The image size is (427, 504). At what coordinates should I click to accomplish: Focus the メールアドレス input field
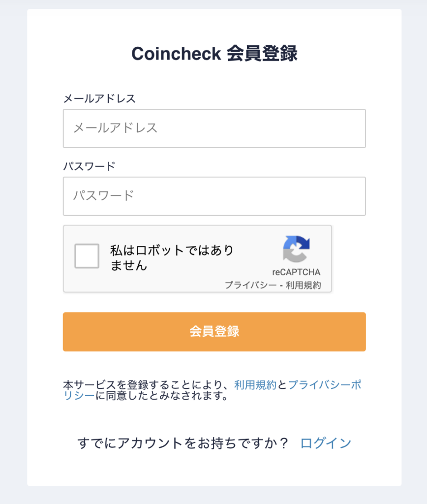pyautogui.click(x=214, y=128)
